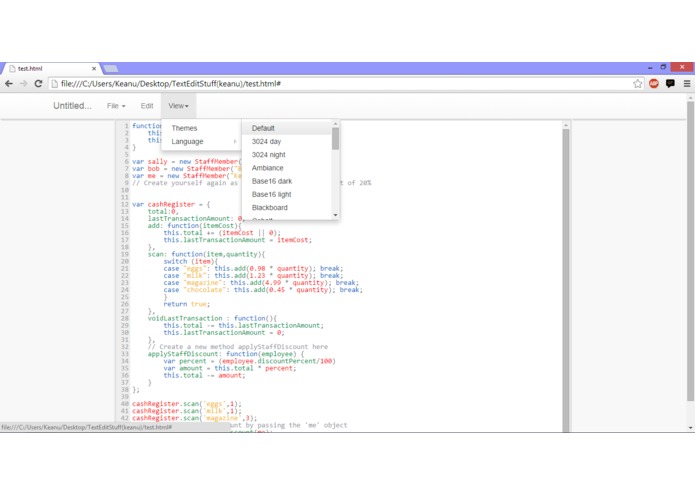Click the 'case "chocolate"' code line
Image resolution: width=695 pixels, height=494 pixels.
click(263, 290)
